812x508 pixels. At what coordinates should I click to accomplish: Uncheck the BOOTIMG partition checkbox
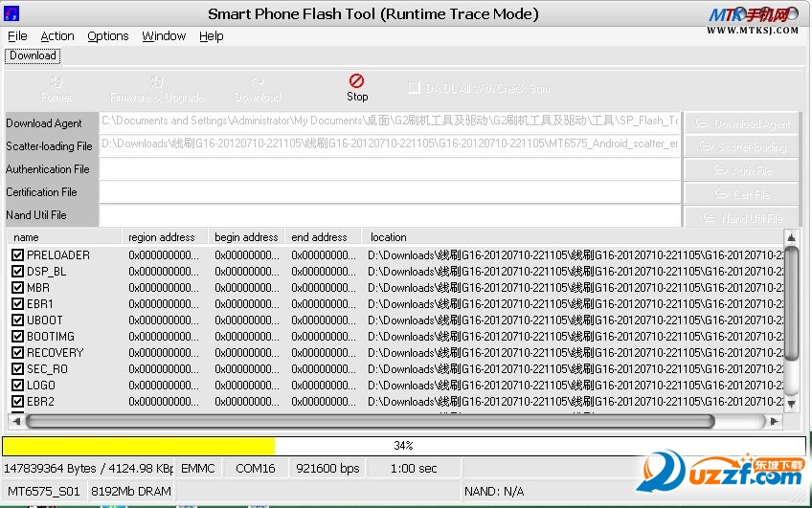tap(17, 336)
